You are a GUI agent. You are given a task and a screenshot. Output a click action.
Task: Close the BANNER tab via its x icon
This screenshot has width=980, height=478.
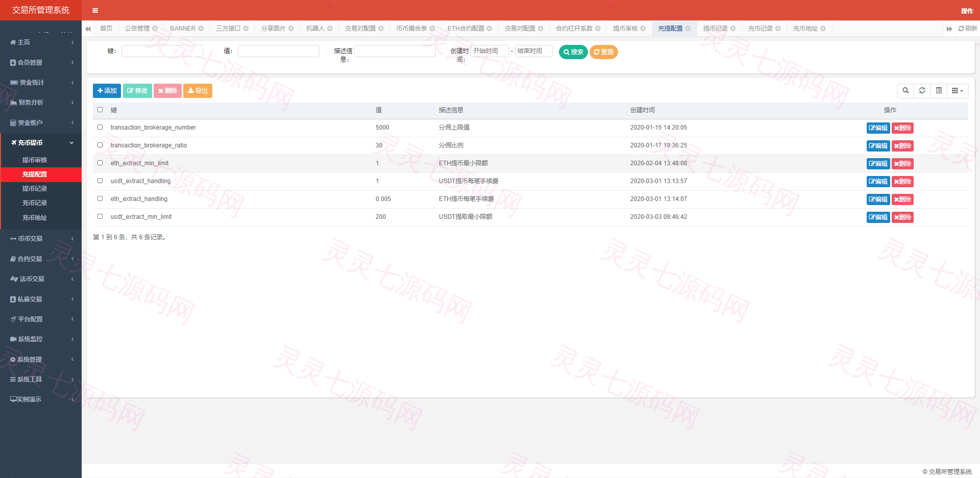pyautogui.click(x=201, y=29)
